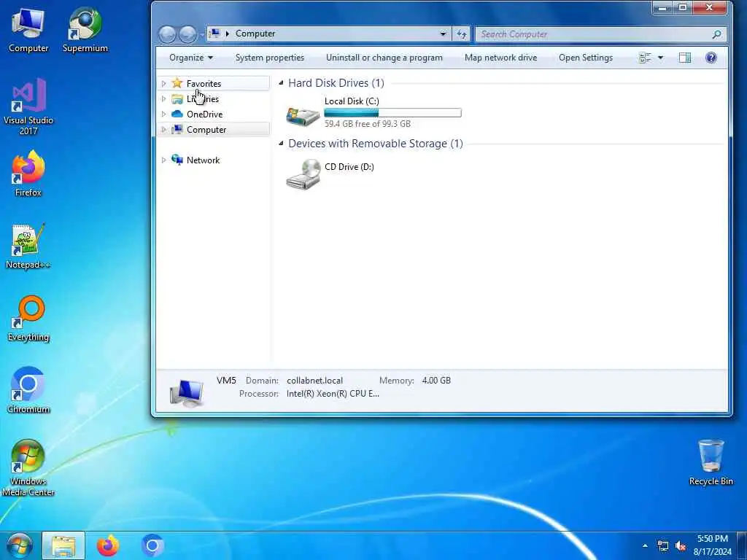This screenshot has width=747, height=560.
Task: Focus the Search Computer box
Action: tap(601, 34)
